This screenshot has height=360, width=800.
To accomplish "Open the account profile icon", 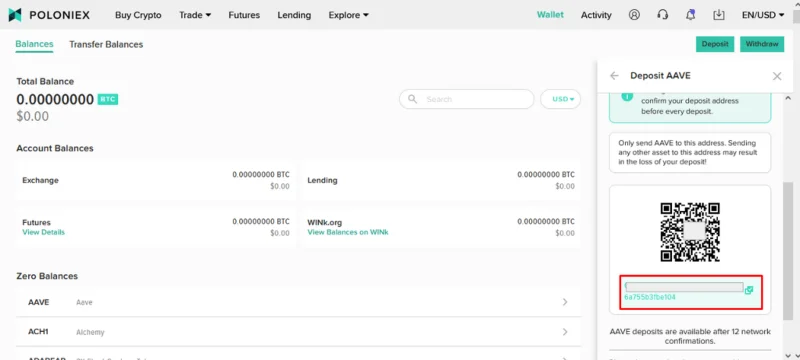I will click(634, 15).
